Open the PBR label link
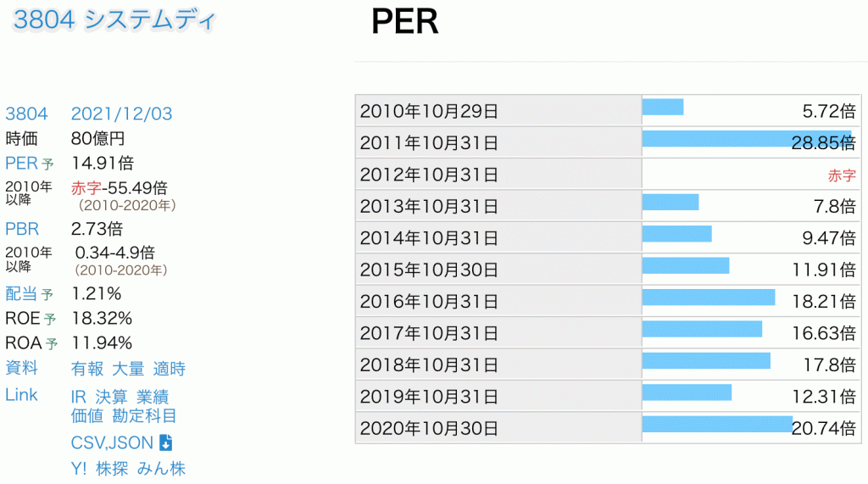Screen dimensions: 868x484 tap(22, 229)
